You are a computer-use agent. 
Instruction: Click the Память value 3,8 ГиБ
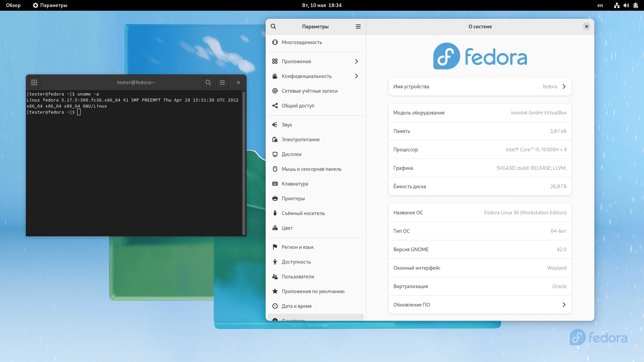pos(558,131)
